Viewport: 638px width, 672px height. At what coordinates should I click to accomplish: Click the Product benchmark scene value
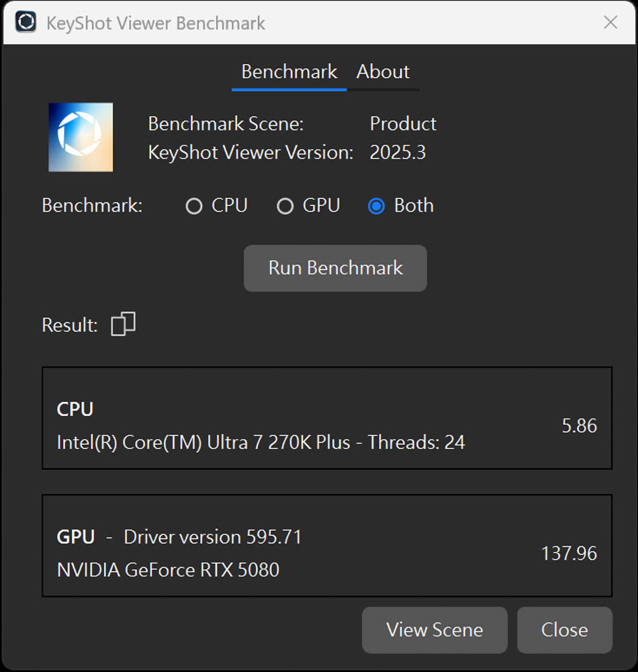[x=403, y=124]
